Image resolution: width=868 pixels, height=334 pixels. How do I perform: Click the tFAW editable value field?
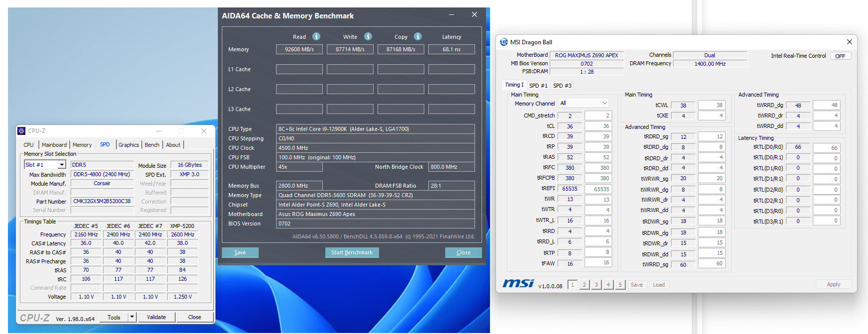[x=598, y=262]
